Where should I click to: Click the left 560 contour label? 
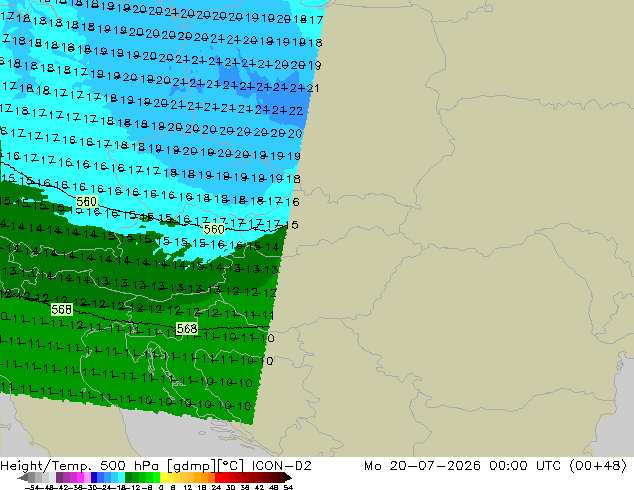pos(87,201)
